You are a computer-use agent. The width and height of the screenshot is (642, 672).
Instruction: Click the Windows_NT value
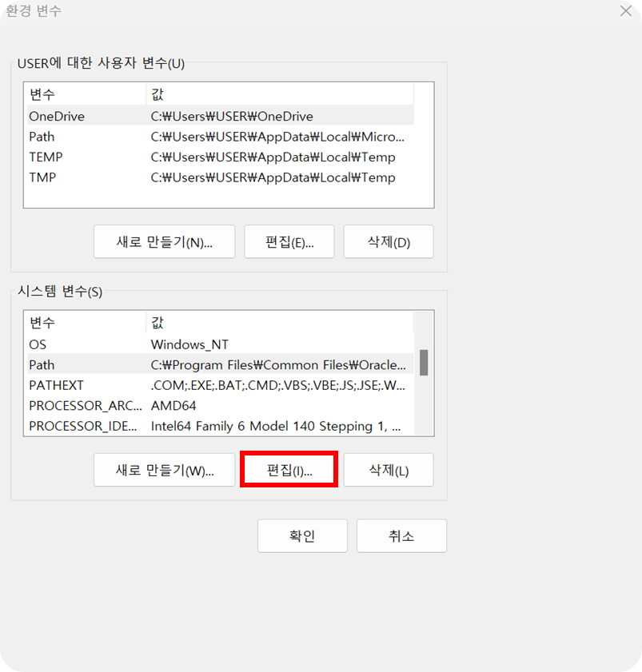point(189,344)
